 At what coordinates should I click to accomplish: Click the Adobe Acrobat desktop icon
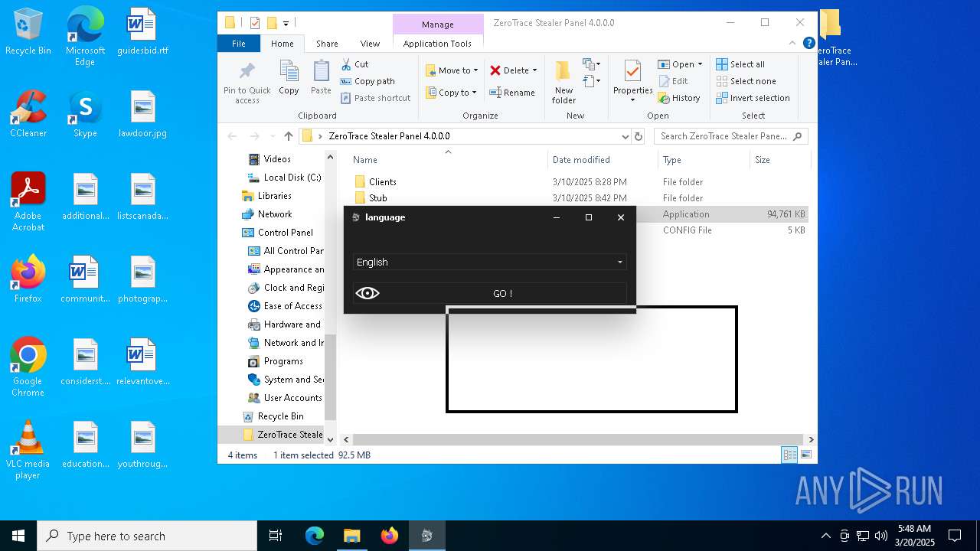coord(28,203)
